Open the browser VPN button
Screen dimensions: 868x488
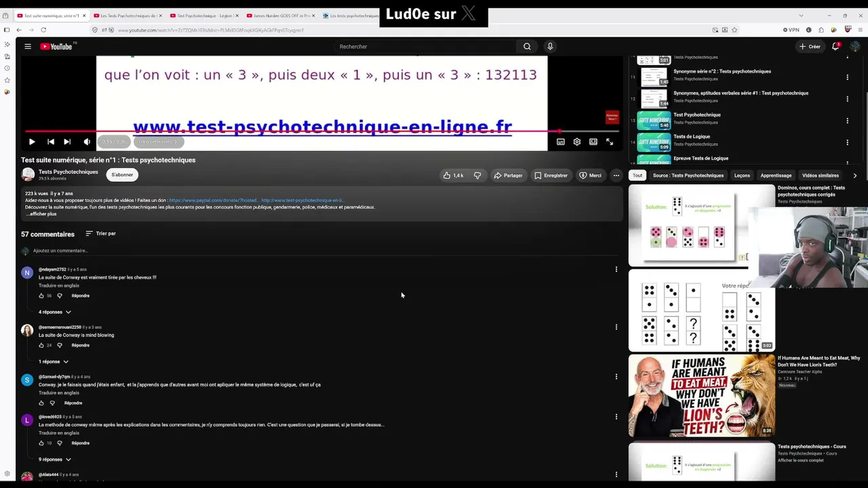(791, 30)
